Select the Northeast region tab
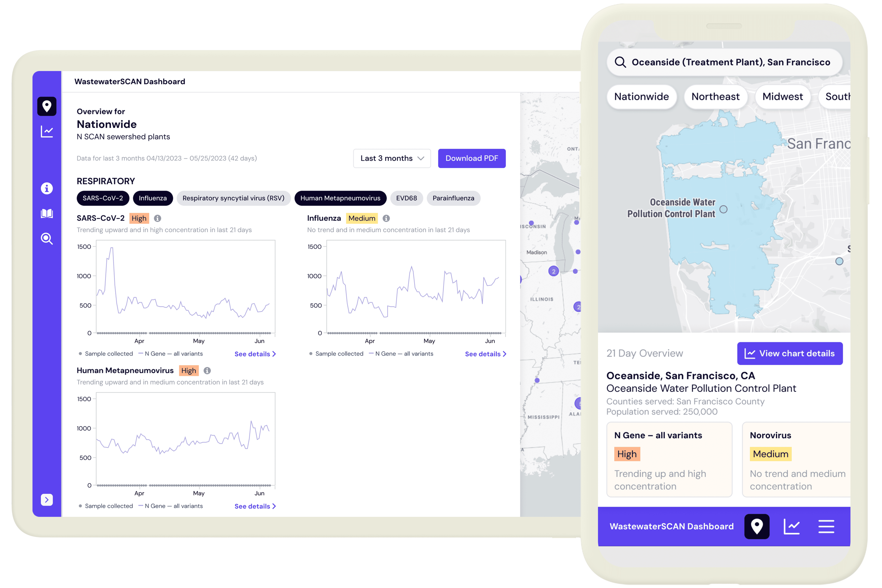This screenshot has width=882, height=588. coord(715,97)
